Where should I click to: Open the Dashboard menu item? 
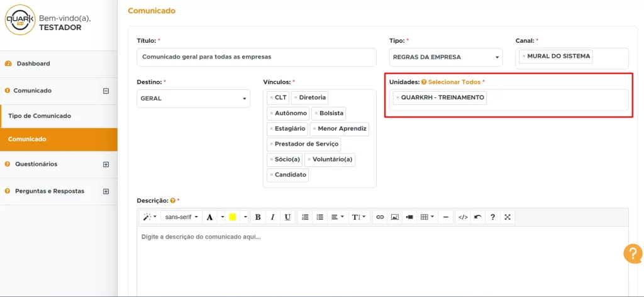click(33, 64)
